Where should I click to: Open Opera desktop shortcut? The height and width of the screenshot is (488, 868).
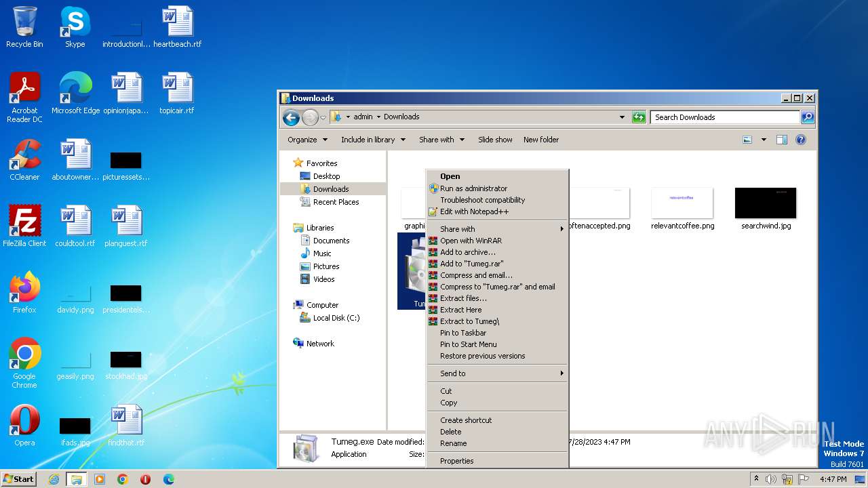coord(24,426)
